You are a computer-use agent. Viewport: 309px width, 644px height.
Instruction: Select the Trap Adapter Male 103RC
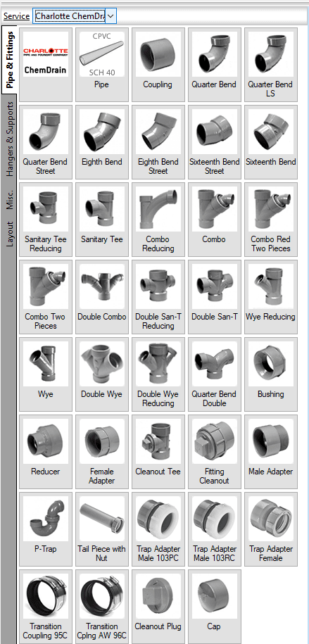pos(214,529)
